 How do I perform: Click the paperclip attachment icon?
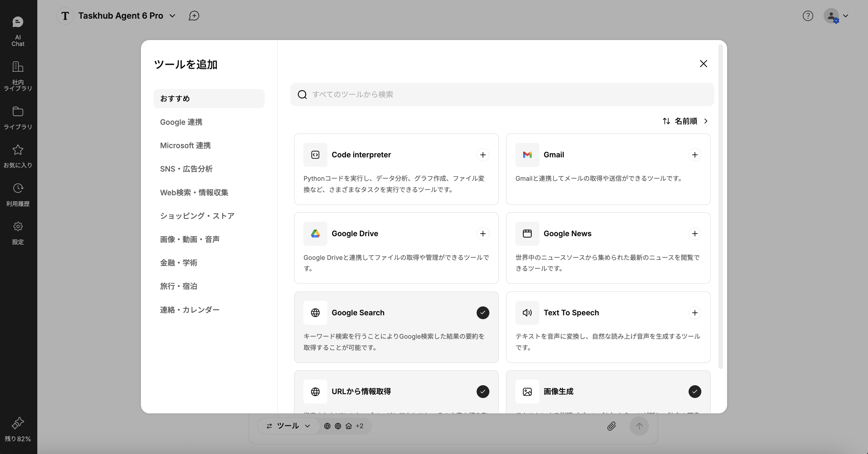coord(612,426)
